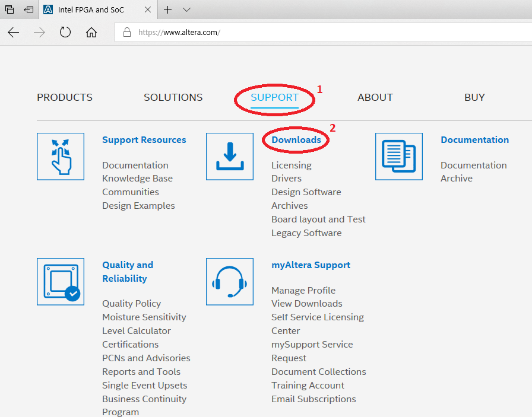Click the Documentation pages icon tile
532x417 pixels.
coord(398,156)
